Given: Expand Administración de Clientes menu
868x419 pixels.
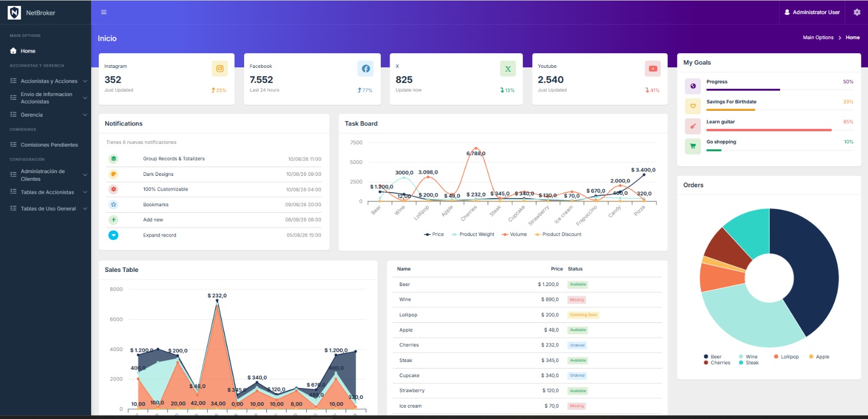Looking at the screenshot, I should (48, 175).
